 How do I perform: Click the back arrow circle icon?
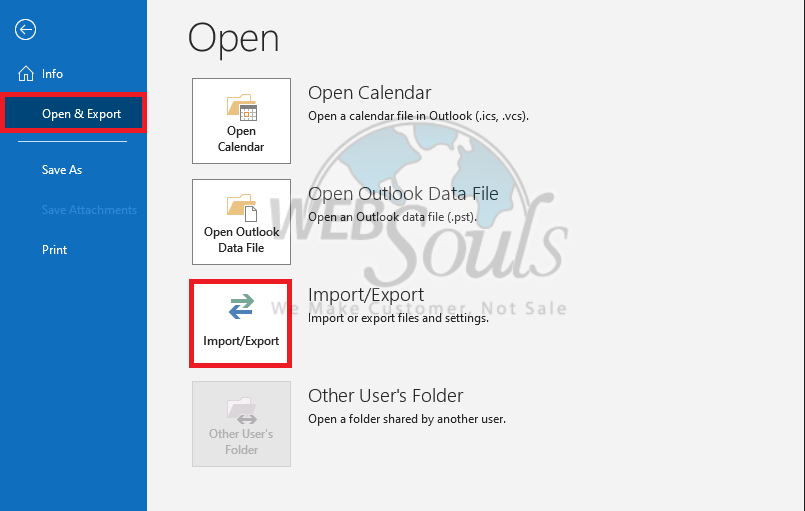pos(25,29)
